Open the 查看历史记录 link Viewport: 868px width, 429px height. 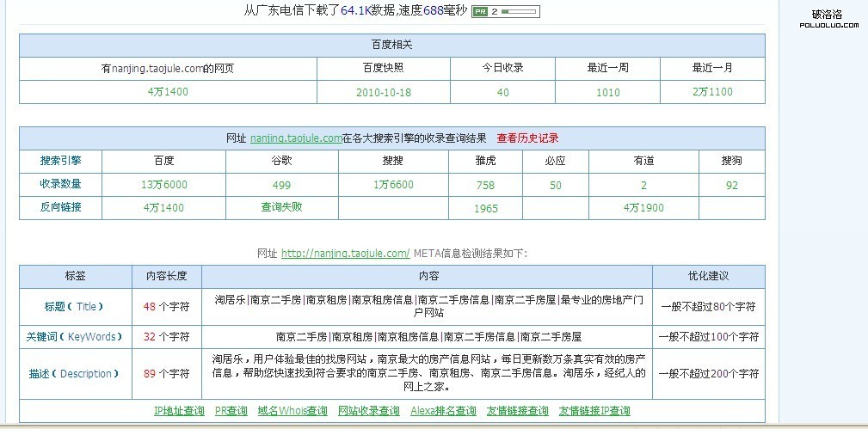point(527,138)
